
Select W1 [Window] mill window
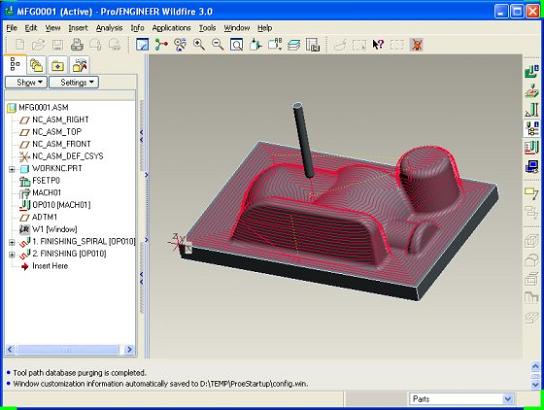54,229
